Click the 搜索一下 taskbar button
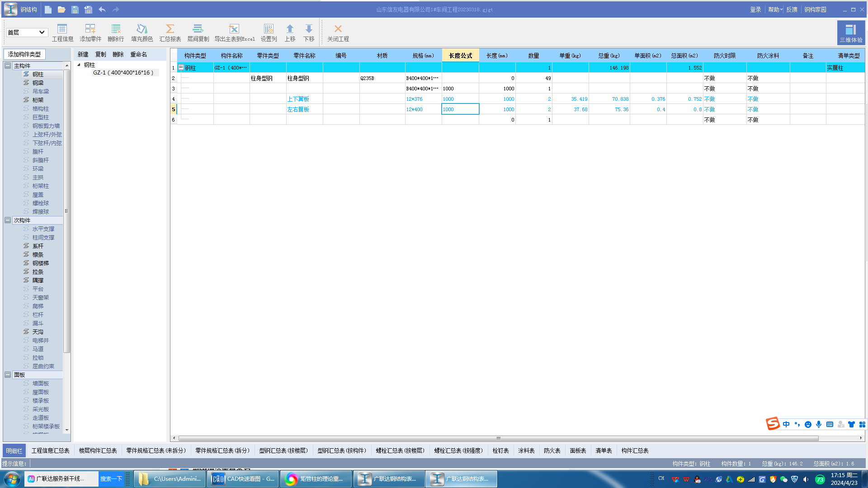 tap(111, 479)
